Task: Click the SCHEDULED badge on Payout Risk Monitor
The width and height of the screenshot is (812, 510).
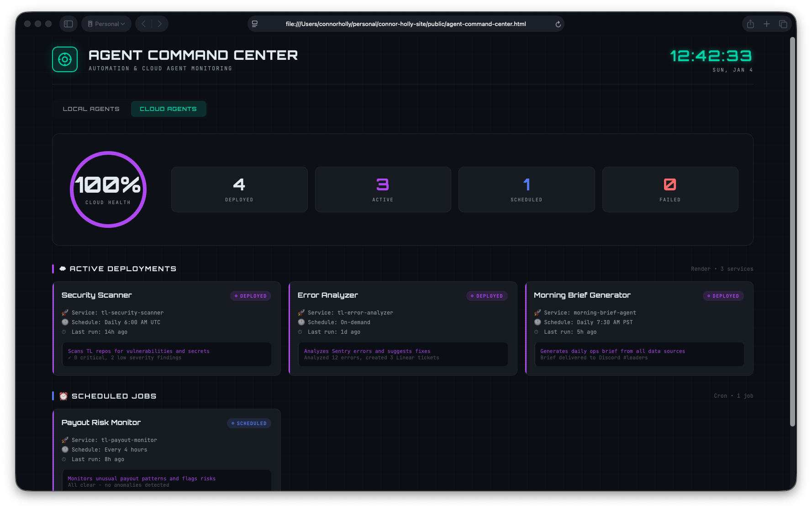Action: coord(249,423)
